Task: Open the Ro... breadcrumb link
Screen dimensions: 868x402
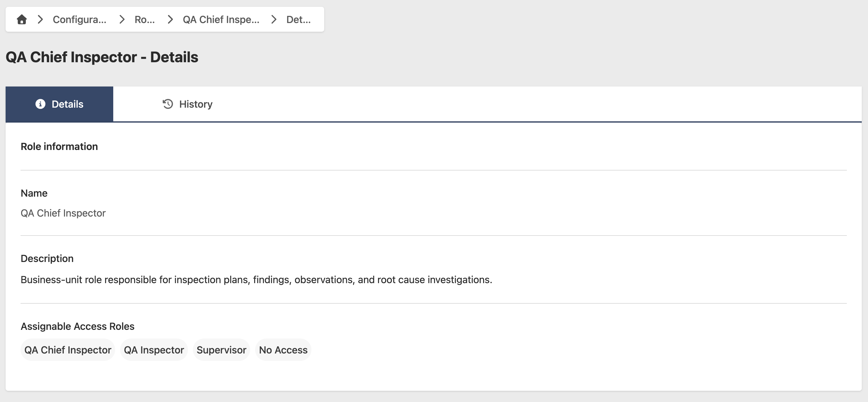Action: point(145,20)
